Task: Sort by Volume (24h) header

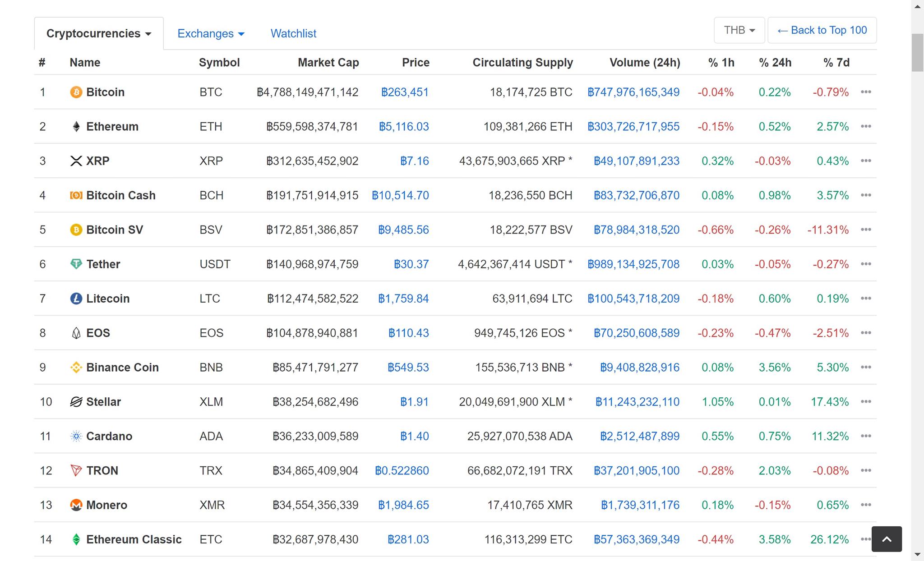Action: click(645, 62)
